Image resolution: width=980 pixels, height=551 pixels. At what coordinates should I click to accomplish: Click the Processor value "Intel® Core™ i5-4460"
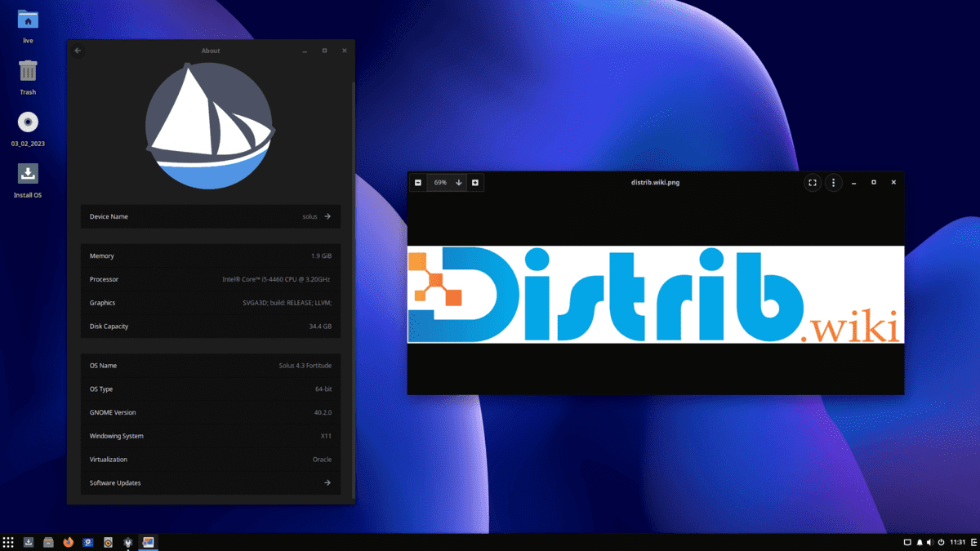(277, 279)
